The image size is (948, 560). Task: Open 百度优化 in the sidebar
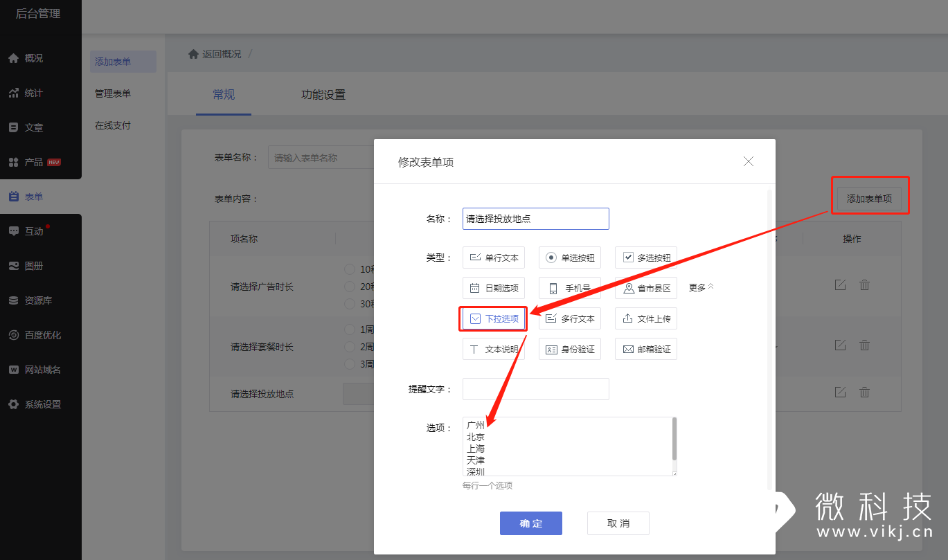(42, 335)
